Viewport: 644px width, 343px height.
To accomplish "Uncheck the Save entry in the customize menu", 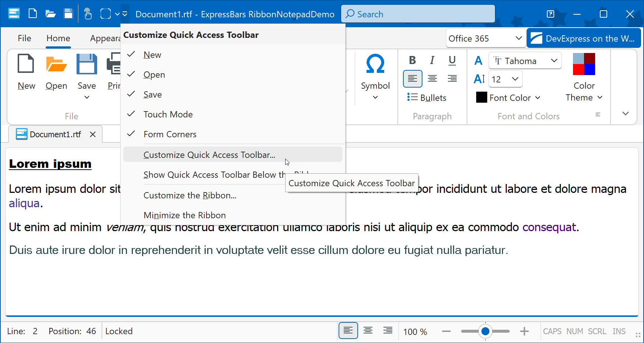I will [x=152, y=94].
